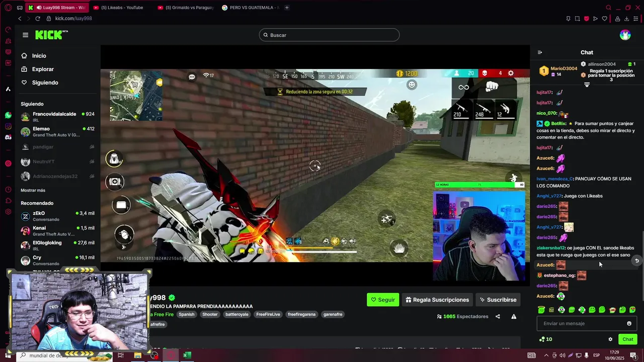Select the garenafre tag
Screen dimensions: 644x362
(333, 314)
